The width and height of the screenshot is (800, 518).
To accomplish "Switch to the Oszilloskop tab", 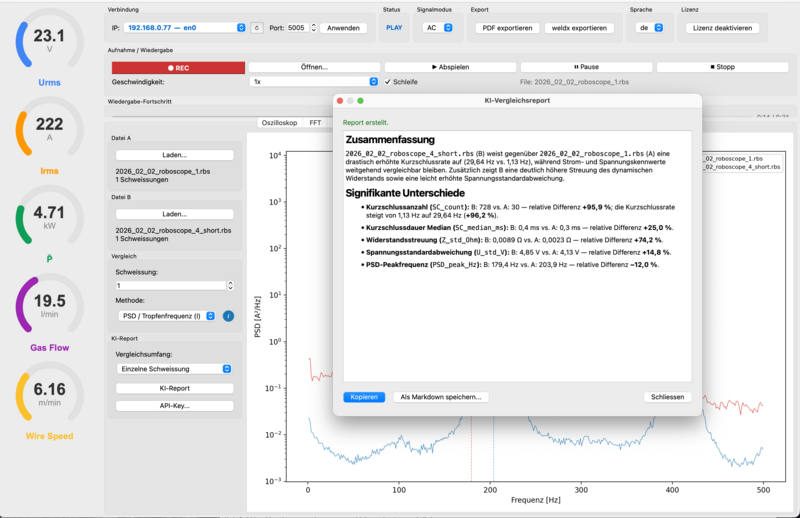I will tap(279, 122).
